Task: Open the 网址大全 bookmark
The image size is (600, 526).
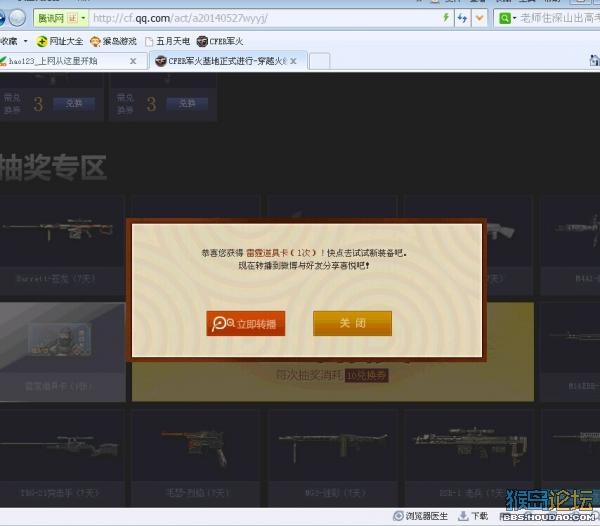Action: [x=60, y=41]
